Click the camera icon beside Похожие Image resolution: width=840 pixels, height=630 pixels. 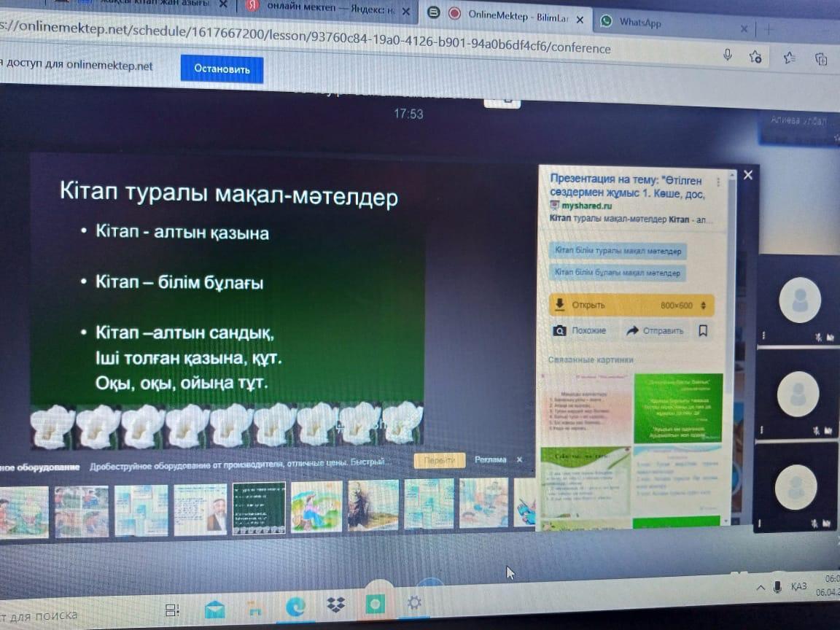[559, 331]
